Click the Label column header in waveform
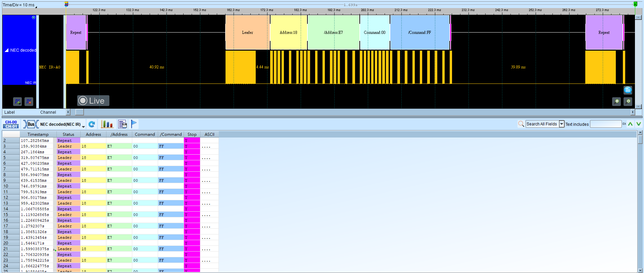Screen dimensions: 644x273 pyautogui.click(x=9, y=112)
